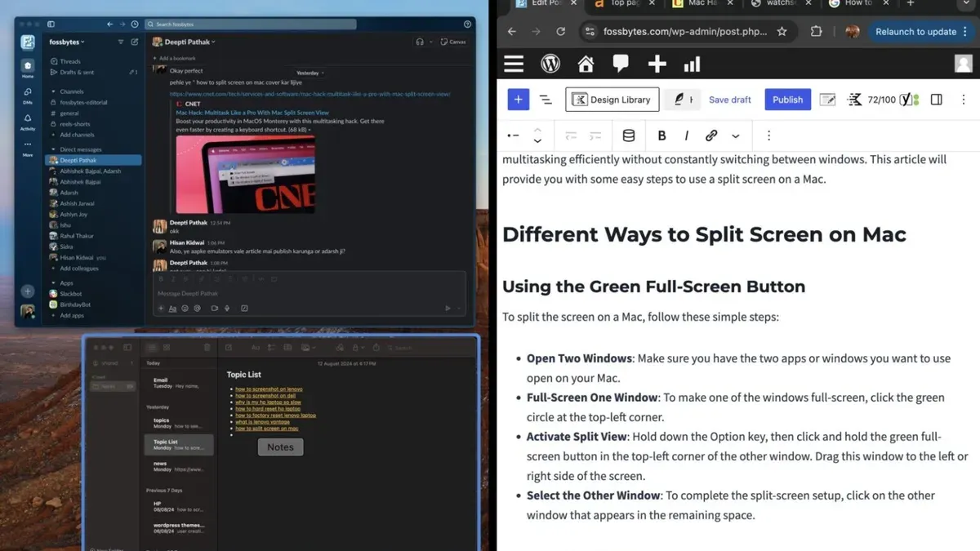Open Slack More menu
The width and height of the screenshot is (980, 551).
[28, 148]
